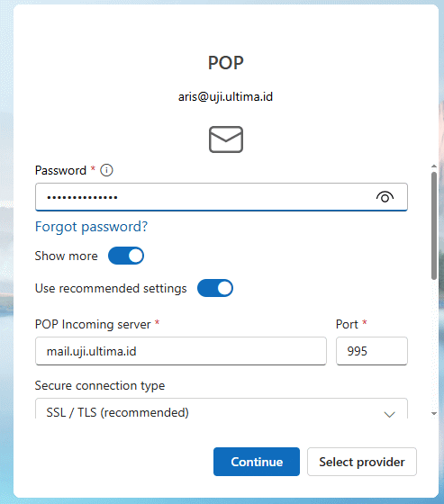Screen dimensions: 444x504
Task: Click the scrollbar down arrow
Action: pyautogui.click(x=434, y=414)
